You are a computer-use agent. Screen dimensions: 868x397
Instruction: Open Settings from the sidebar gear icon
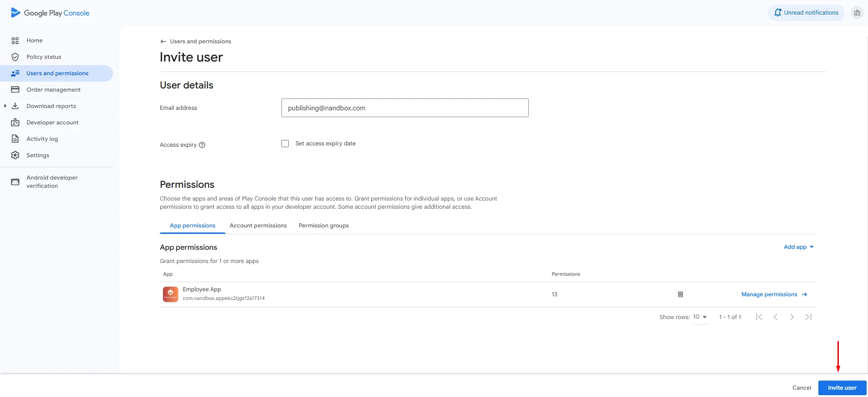[x=15, y=155]
